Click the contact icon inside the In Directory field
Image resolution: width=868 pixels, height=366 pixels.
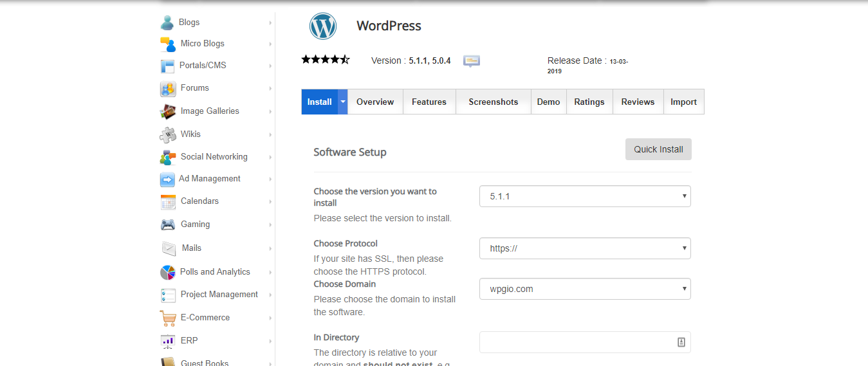(x=681, y=342)
